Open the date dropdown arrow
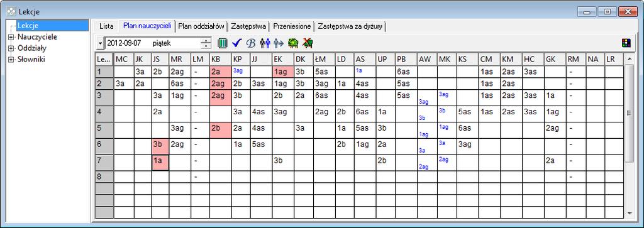The image size is (644, 228). click(x=101, y=43)
